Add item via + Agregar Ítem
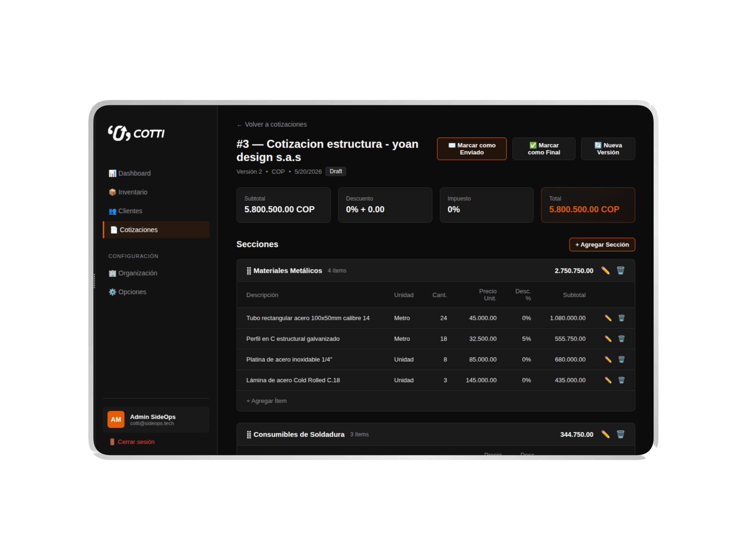This screenshot has height=560, width=747. pos(267,401)
